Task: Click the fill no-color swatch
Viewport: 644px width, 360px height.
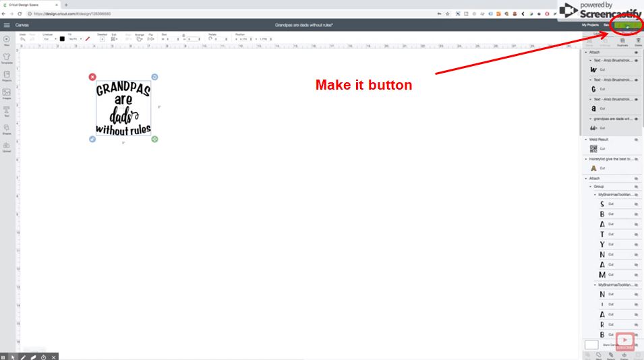Action: [88, 39]
